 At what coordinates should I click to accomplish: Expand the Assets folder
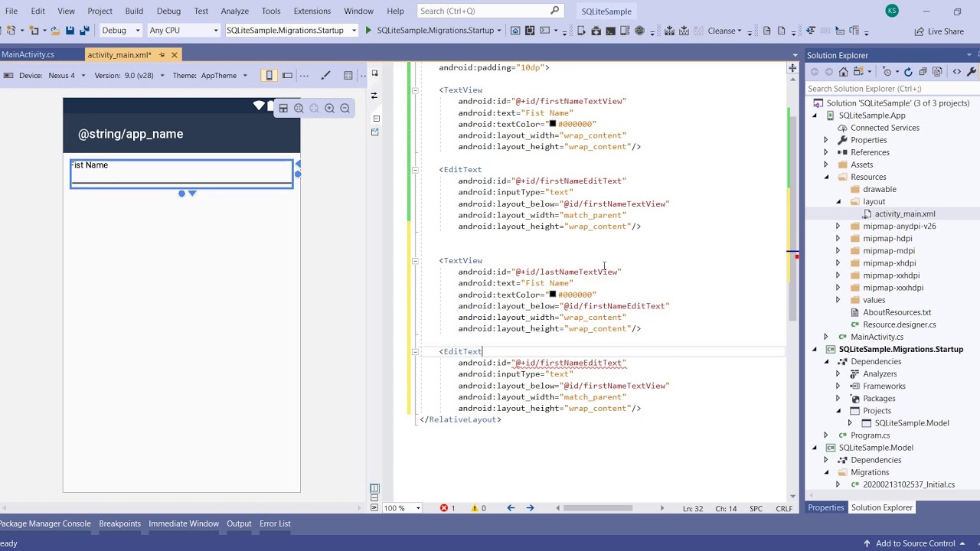(826, 165)
